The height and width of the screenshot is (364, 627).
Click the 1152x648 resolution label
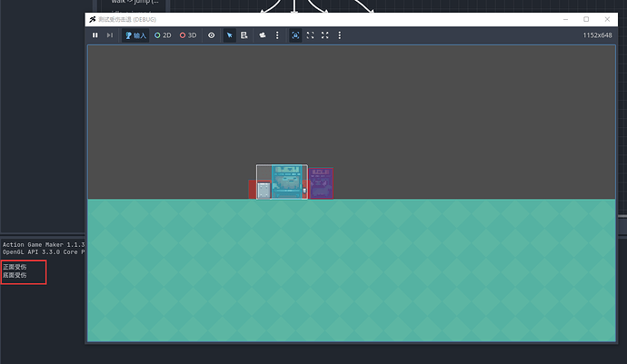coord(596,35)
